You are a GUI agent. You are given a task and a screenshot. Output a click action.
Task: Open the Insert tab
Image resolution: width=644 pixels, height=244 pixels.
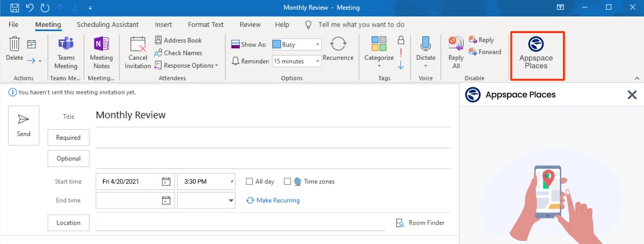[163, 24]
